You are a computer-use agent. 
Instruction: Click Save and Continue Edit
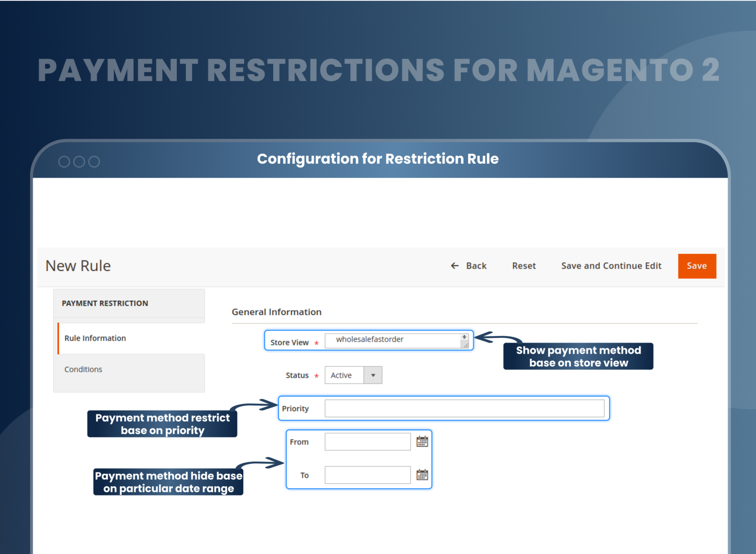[611, 266]
